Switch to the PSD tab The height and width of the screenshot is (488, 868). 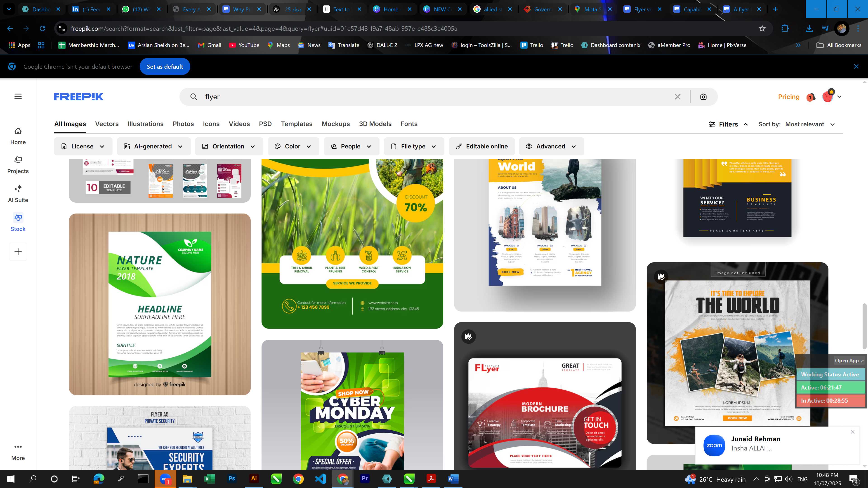coord(265,124)
